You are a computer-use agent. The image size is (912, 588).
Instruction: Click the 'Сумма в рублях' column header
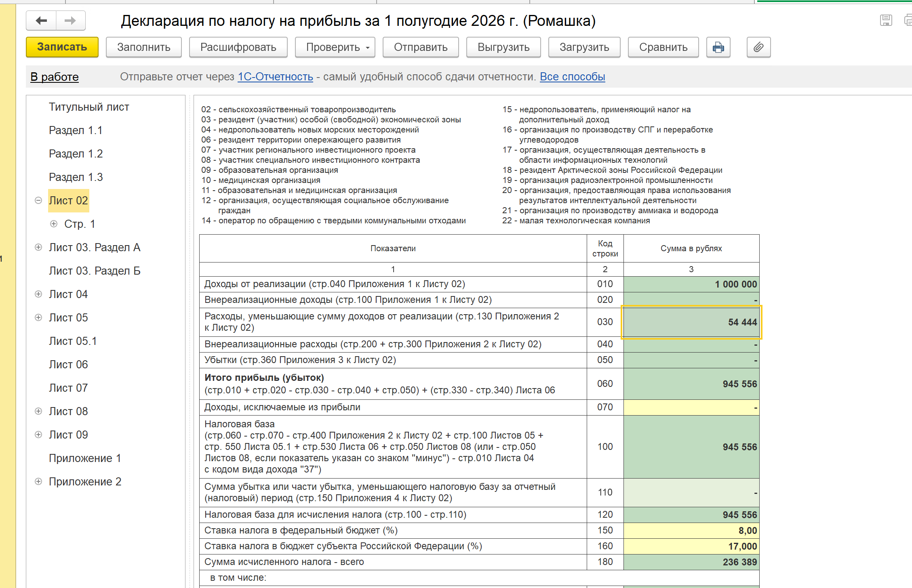coord(691,248)
